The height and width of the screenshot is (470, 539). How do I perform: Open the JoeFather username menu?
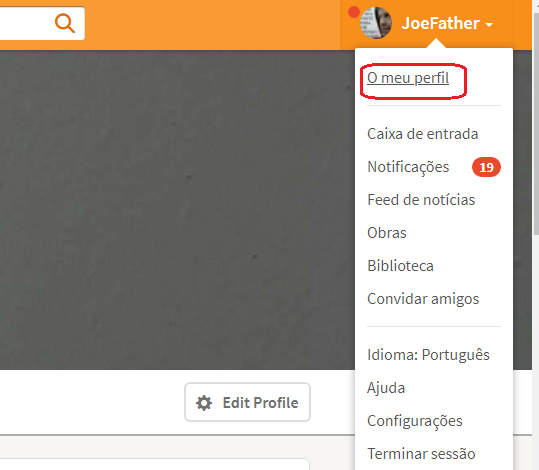(440, 23)
